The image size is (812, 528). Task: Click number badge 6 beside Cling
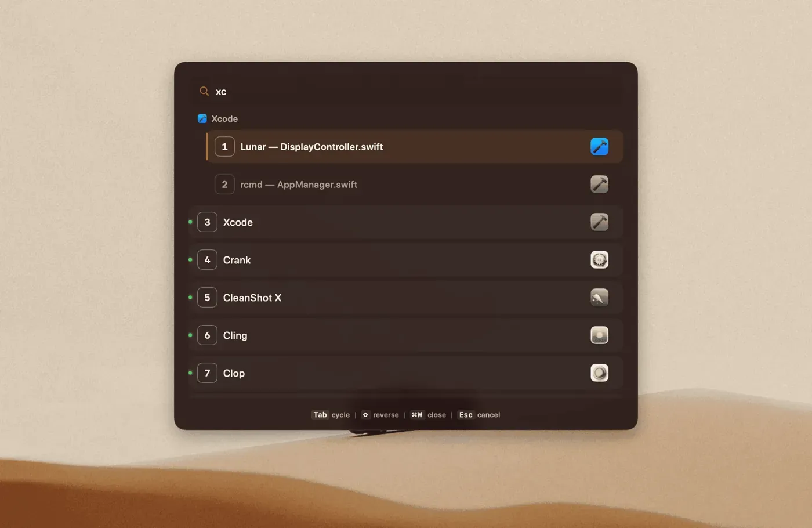tap(207, 335)
